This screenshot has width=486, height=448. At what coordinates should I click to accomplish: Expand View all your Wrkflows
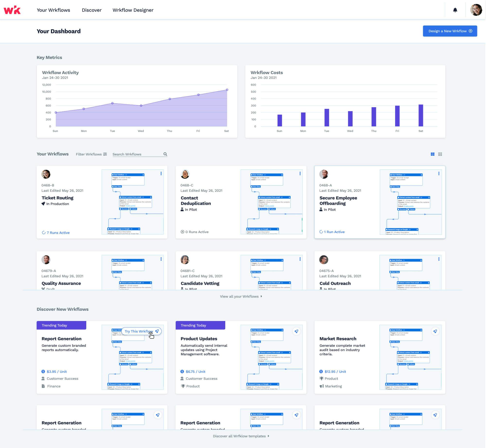click(241, 296)
